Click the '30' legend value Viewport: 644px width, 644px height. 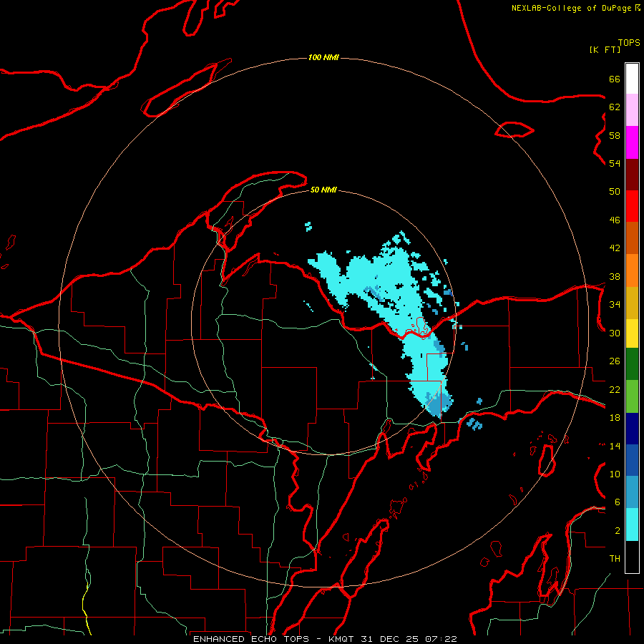[x=615, y=333]
